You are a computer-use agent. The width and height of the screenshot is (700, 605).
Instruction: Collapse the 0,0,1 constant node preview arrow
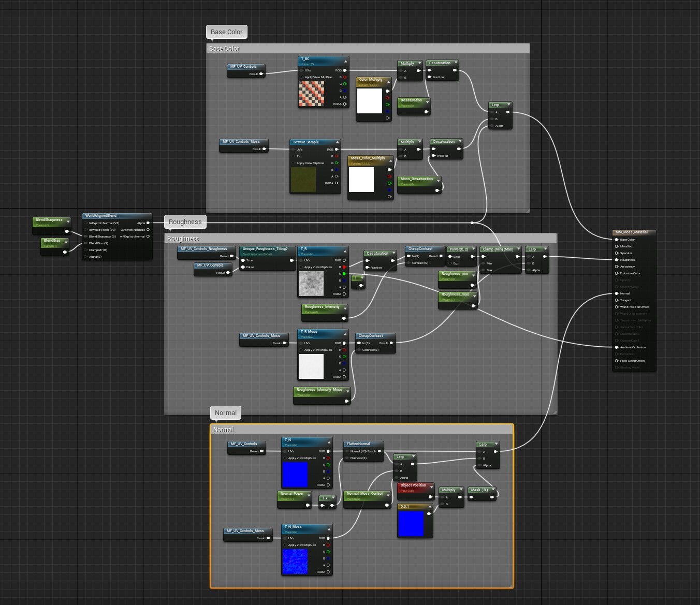[429, 507]
